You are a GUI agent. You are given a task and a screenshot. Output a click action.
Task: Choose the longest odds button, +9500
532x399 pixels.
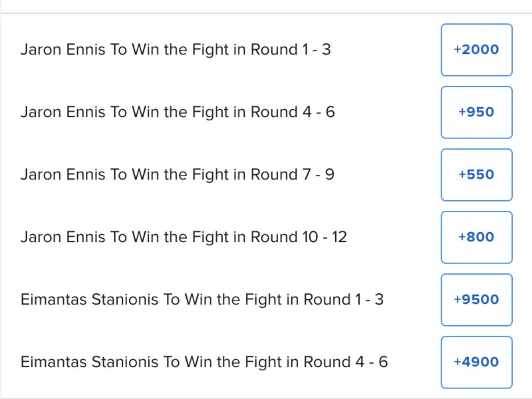[x=476, y=300]
